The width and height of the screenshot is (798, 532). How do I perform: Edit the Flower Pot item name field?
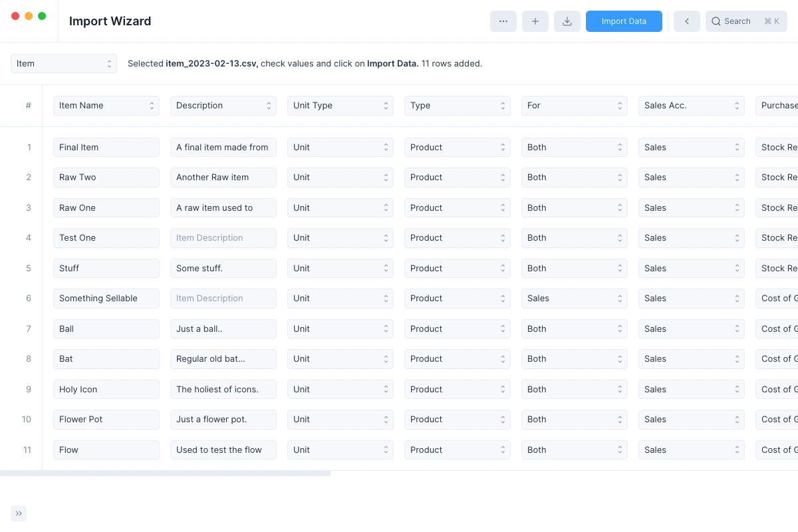106,420
